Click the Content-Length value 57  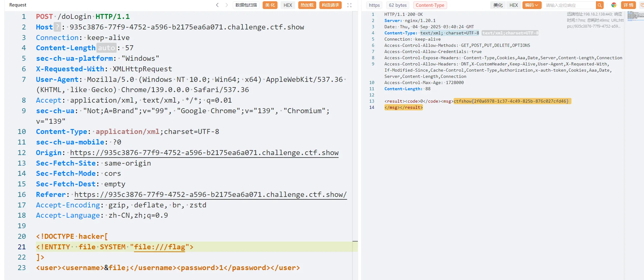[129, 48]
